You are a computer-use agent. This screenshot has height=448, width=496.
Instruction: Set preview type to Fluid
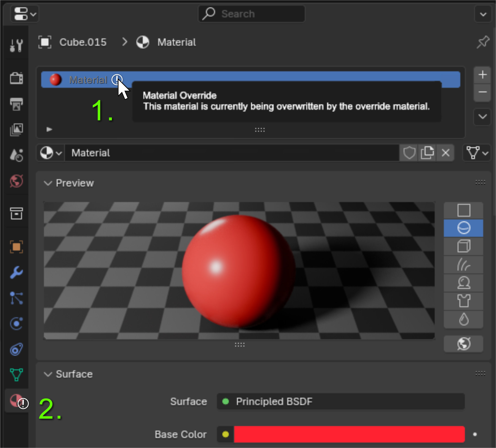464,320
